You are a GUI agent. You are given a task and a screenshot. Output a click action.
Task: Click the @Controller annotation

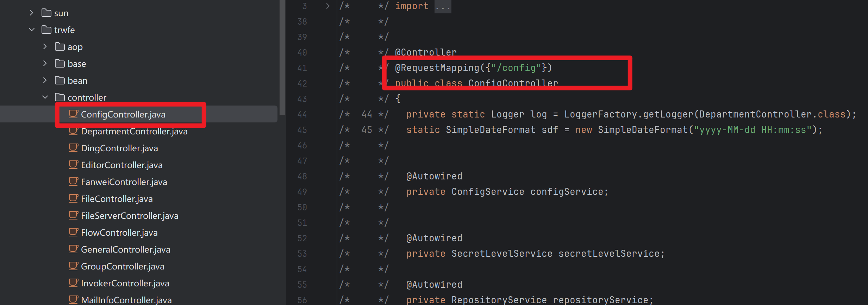point(426,52)
